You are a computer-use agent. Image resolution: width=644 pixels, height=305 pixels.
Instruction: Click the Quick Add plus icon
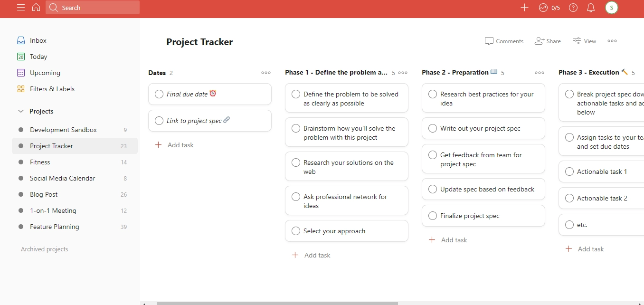click(x=524, y=8)
